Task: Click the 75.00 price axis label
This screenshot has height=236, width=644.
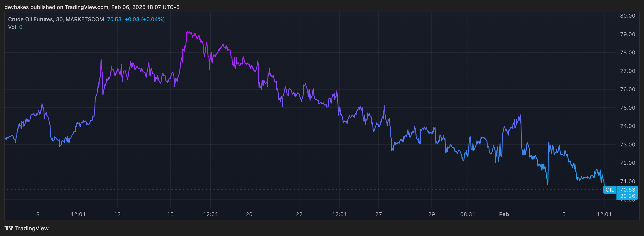Action: pos(628,108)
